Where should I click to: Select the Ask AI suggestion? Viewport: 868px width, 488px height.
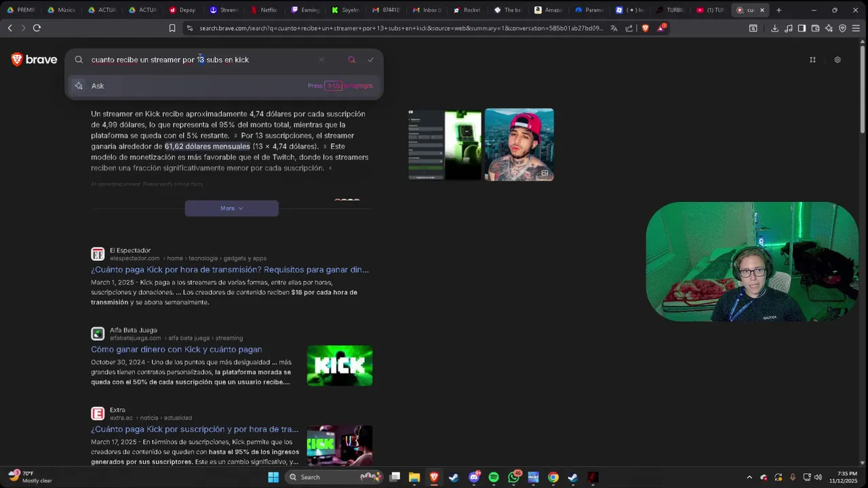[x=224, y=85]
